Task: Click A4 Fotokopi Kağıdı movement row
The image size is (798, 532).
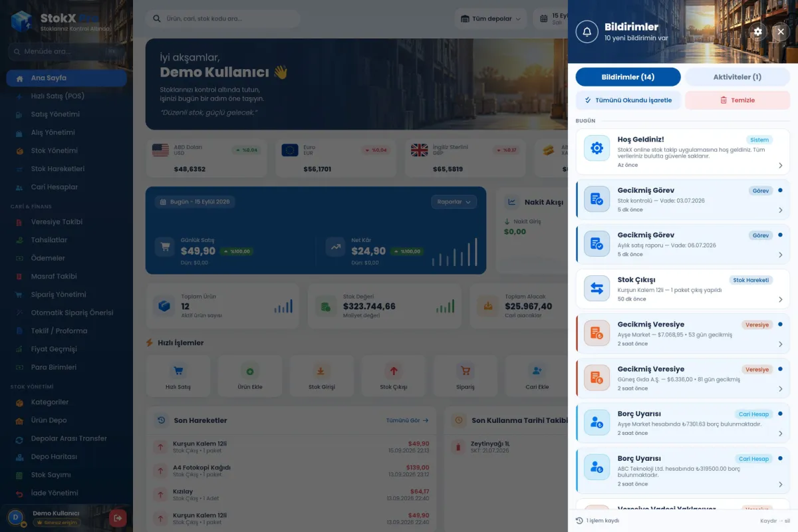Action: click(291, 471)
